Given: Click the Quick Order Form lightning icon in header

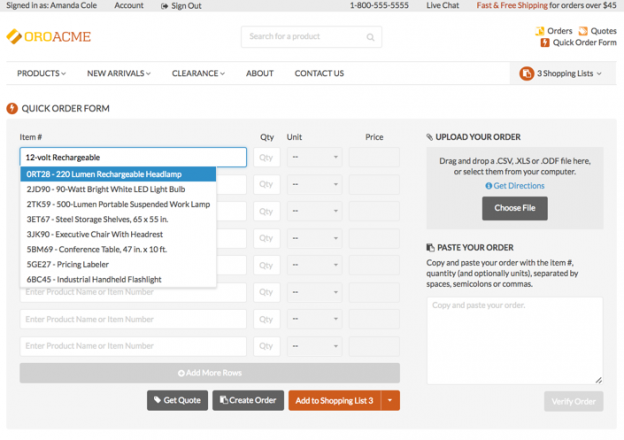Looking at the screenshot, I should 545,43.
